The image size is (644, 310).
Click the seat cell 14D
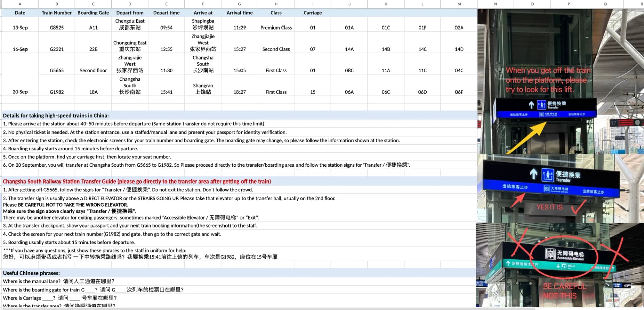pyautogui.click(x=459, y=42)
